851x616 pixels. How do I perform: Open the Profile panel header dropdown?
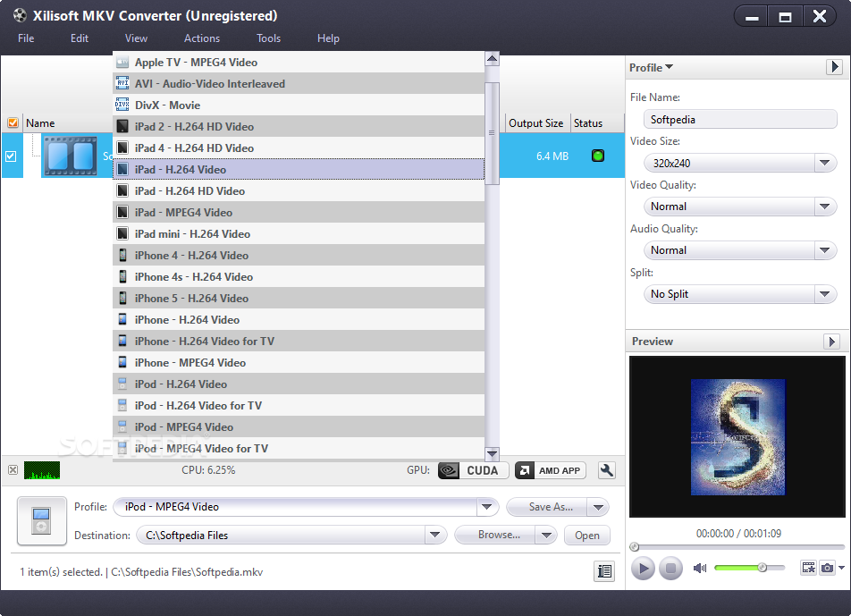coord(652,67)
